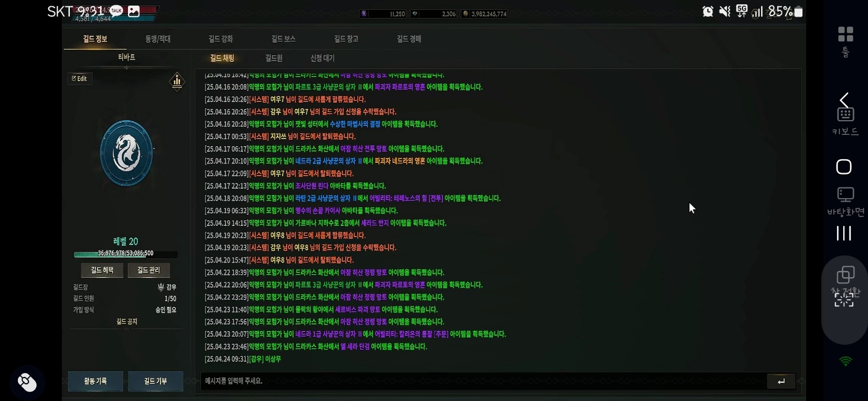This screenshot has height=401, width=868.
Task: Click the 11,250 currency value
Action: (x=397, y=14)
